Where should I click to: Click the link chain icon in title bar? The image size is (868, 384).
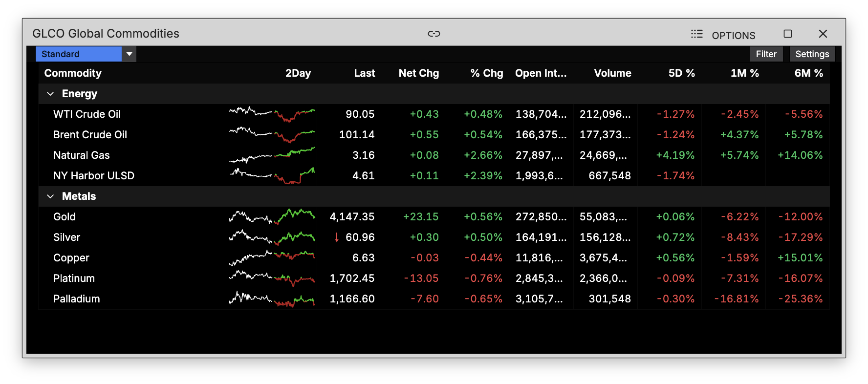[434, 34]
